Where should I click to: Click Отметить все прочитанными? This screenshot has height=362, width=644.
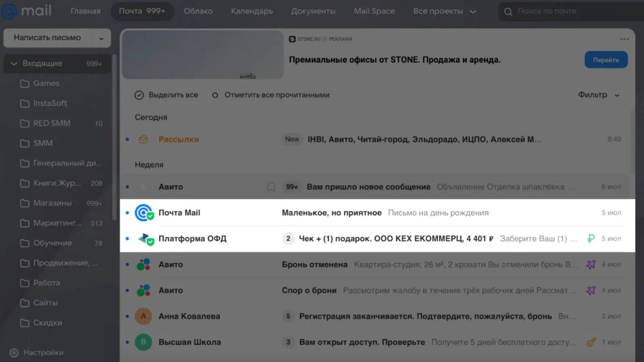click(x=277, y=95)
